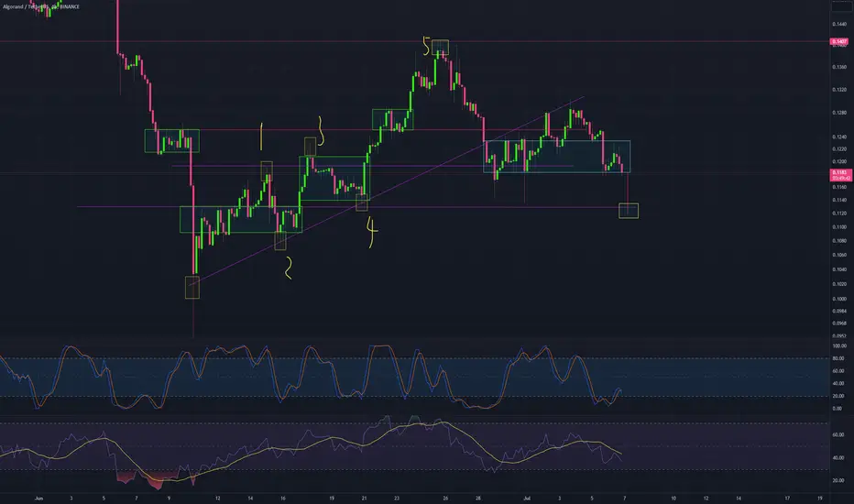The image size is (854, 504).
Task: Click the 0.1020 price axis value
Action: 839,284
